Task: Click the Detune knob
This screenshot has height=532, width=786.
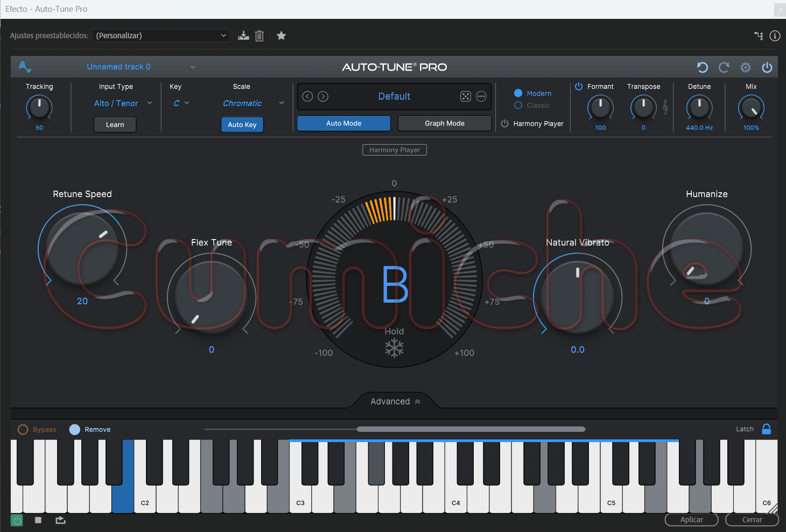Action: tap(699, 108)
